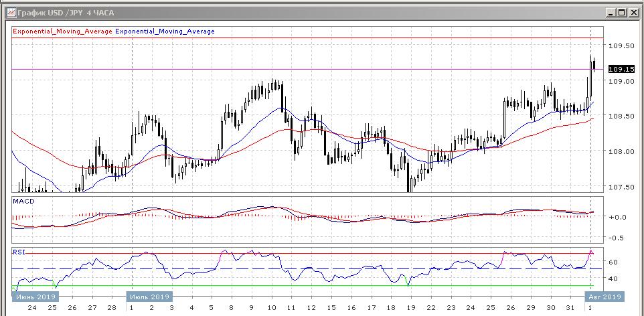The image size is (644, 316).
Task: Click the blue Exponential_Moving_Average label
Action: (165, 31)
